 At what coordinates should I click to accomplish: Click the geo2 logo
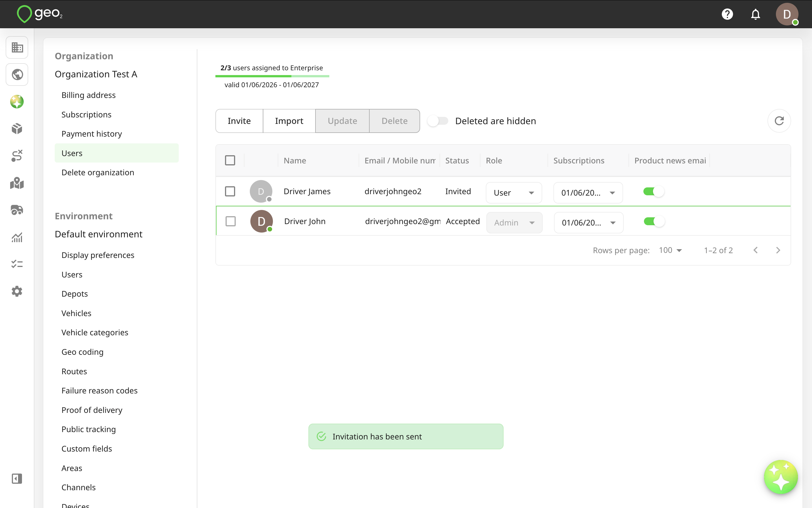click(x=39, y=14)
